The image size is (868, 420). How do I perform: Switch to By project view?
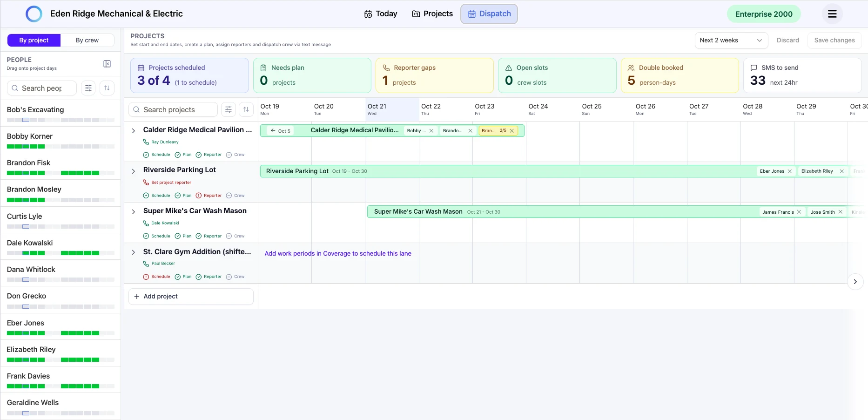pos(34,41)
